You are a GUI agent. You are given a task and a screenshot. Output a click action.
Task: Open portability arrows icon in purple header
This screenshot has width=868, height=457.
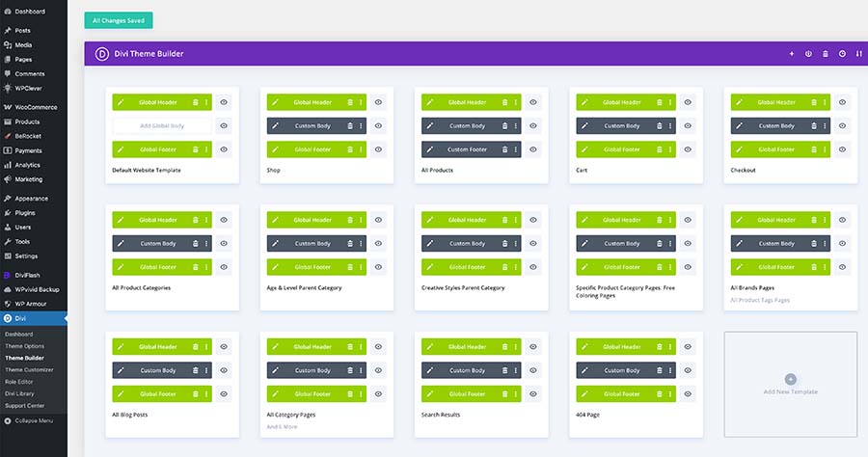pyautogui.click(x=859, y=54)
